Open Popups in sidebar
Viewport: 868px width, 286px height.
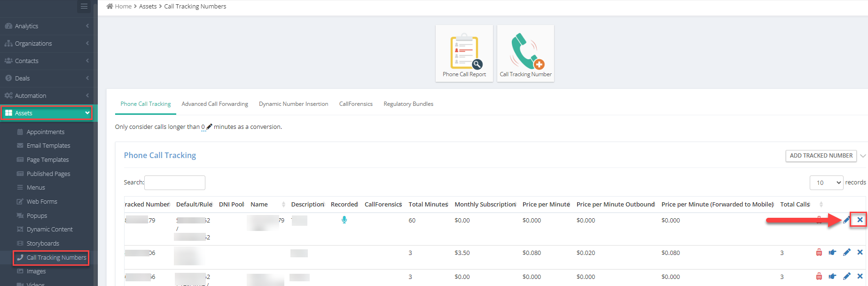tap(37, 215)
